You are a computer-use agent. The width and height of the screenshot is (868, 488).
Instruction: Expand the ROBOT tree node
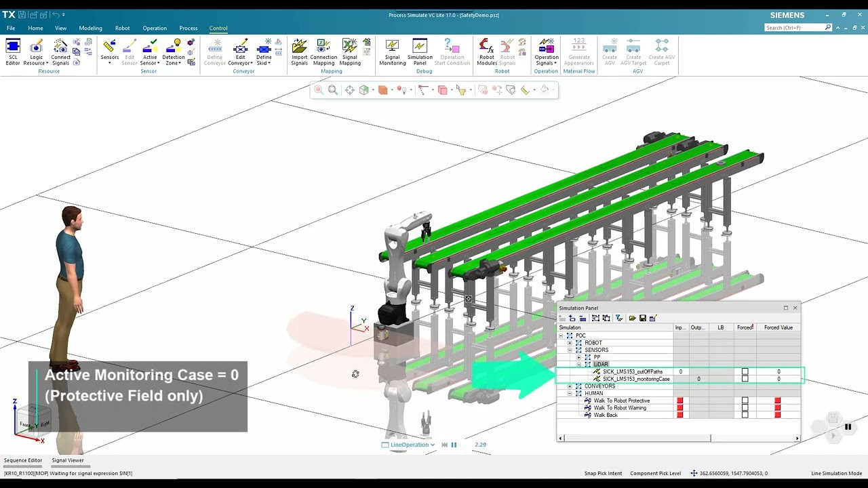pyautogui.click(x=570, y=343)
